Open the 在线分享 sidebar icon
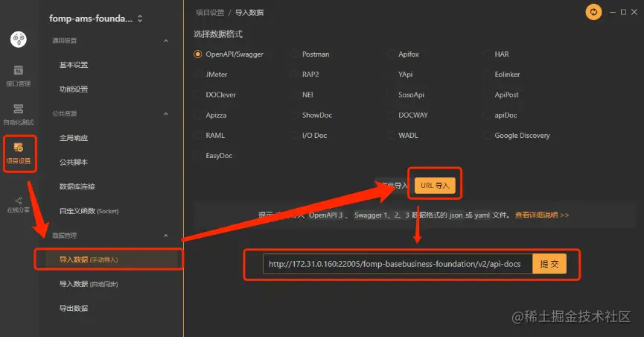This screenshot has width=644, height=337. pos(18,204)
